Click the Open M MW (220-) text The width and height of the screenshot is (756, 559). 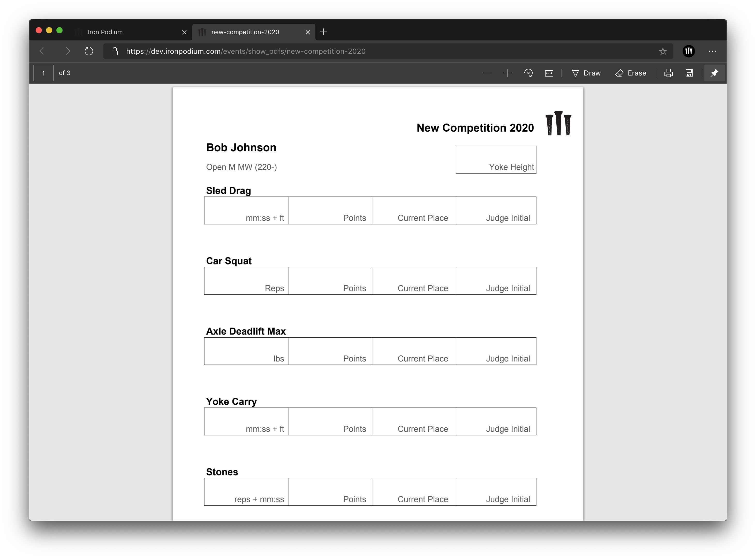[241, 167]
